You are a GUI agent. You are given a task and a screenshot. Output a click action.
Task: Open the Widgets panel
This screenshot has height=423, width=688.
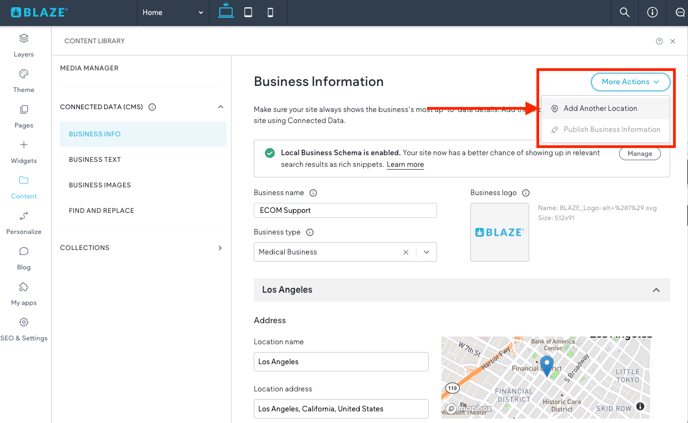[24, 151]
